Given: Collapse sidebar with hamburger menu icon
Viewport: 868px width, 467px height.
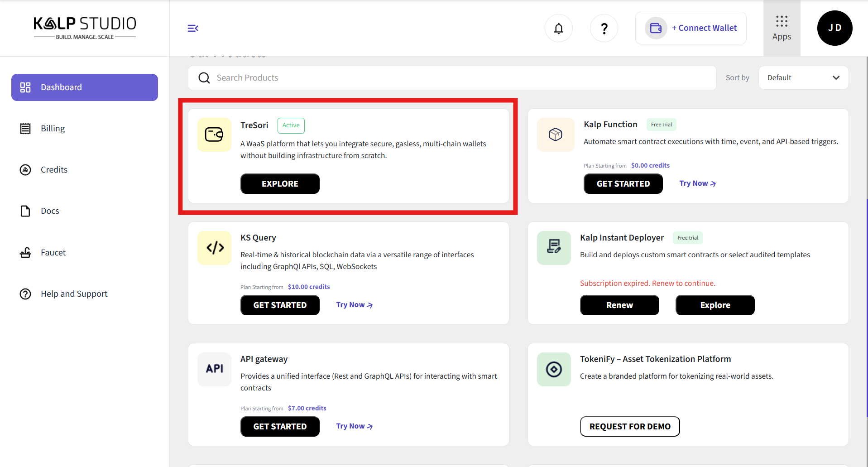Looking at the screenshot, I should coord(193,28).
